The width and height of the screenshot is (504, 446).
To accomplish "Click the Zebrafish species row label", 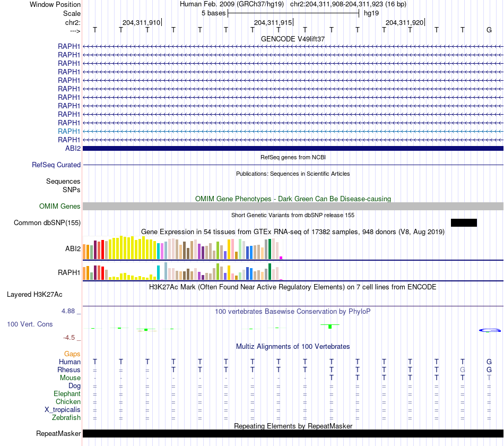I will (x=66, y=417).
